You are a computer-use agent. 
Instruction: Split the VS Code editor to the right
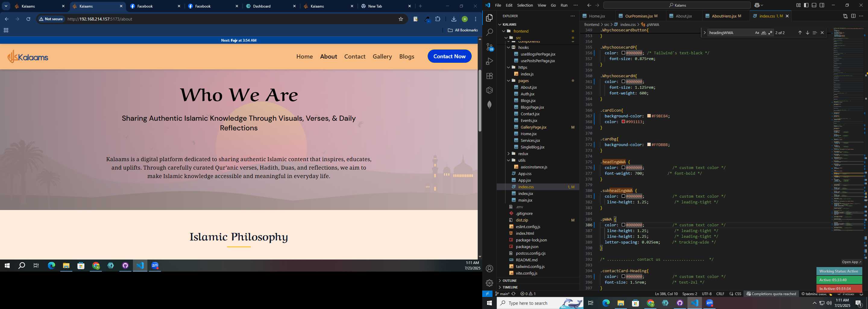[x=853, y=16]
